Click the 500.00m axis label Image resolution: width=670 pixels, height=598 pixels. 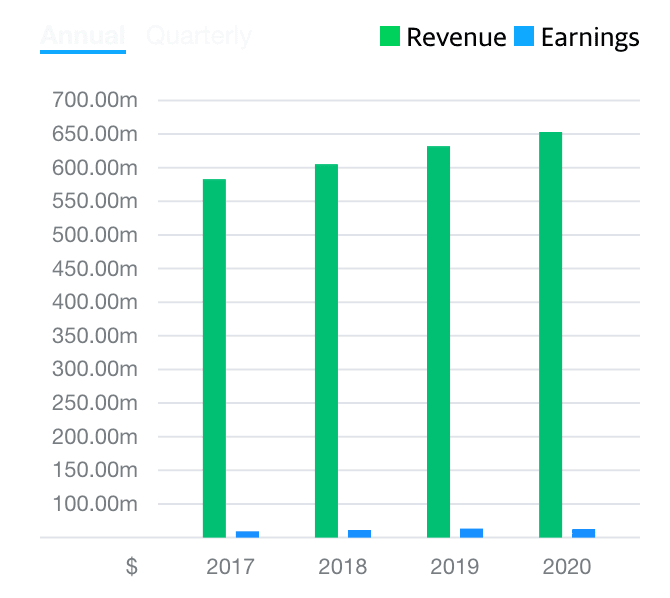[x=95, y=235]
